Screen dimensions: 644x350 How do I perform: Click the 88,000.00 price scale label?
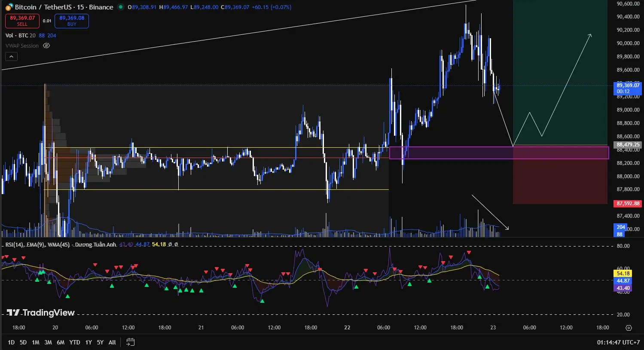coord(628,176)
